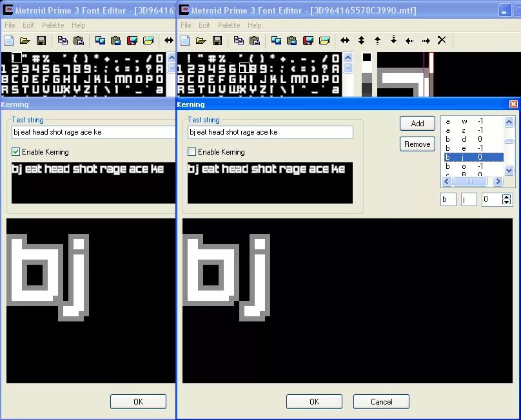This screenshot has width=521, height=420.
Task: Select outlined glyph 7 in right glyph grid
Action: tap(244, 68)
